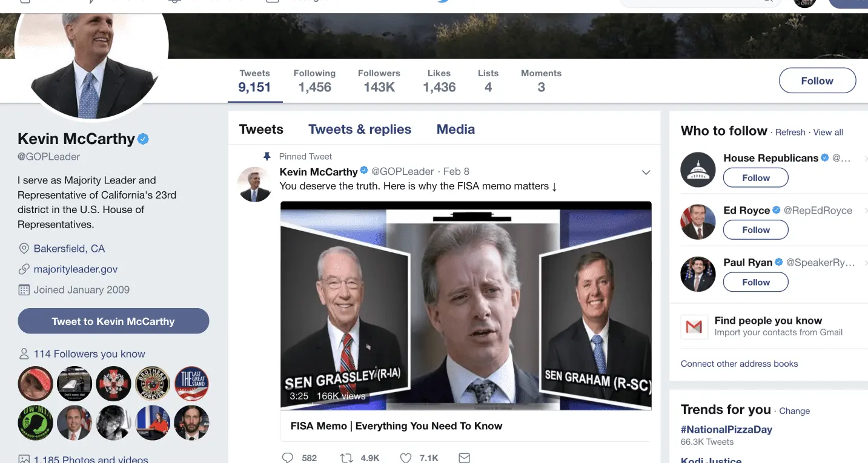Click the reply icon under pinned tweet
The width and height of the screenshot is (868, 463).
288,458
